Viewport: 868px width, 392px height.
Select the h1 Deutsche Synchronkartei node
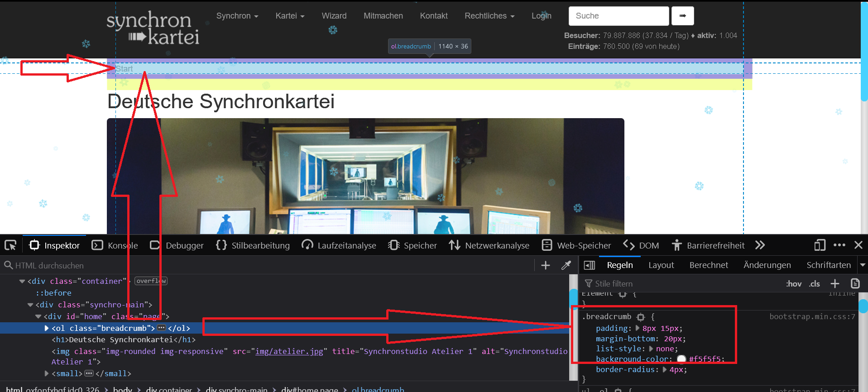coord(124,339)
